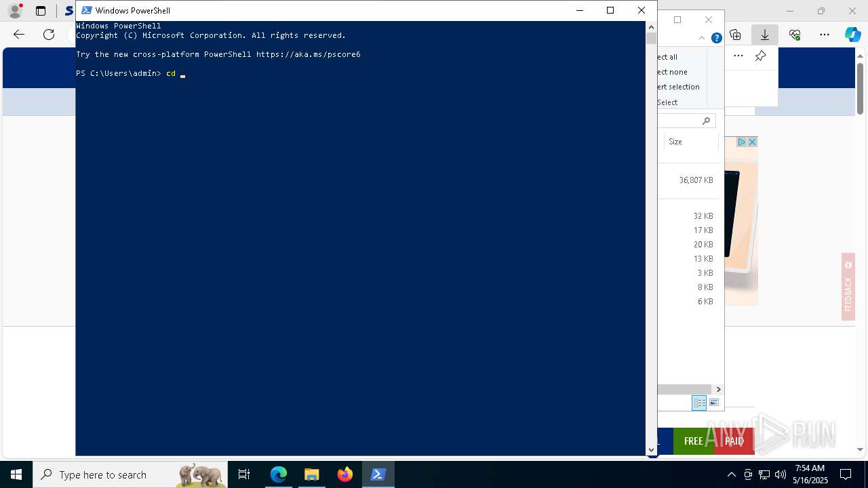Viewport: 868px width, 488px height.
Task: Go back in the Edge browser
Action: click(x=19, y=35)
